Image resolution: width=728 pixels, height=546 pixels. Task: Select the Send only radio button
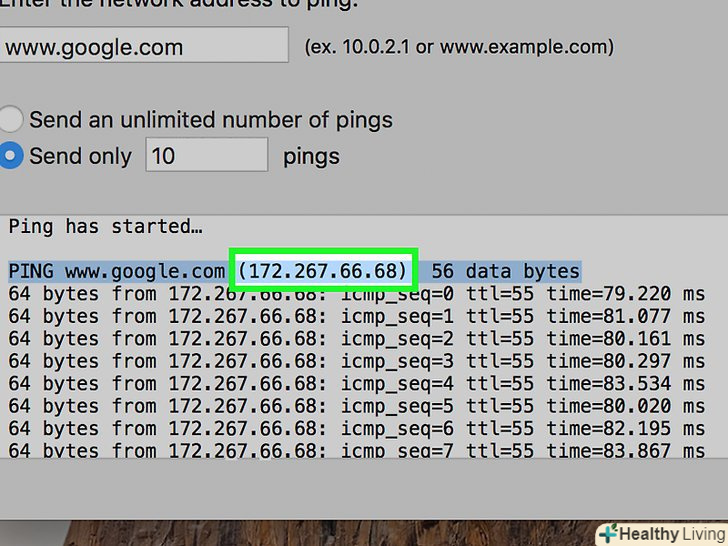pos(11,156)
